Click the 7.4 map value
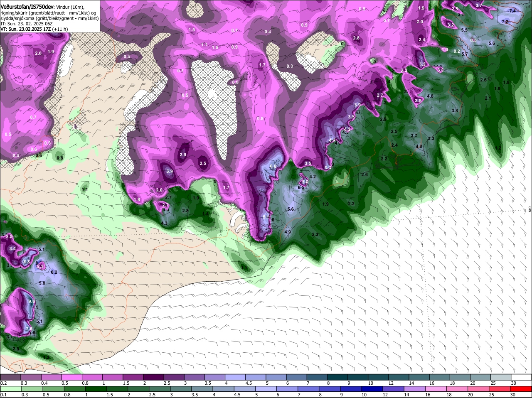The image size is (532, 398). pos(512,11)
